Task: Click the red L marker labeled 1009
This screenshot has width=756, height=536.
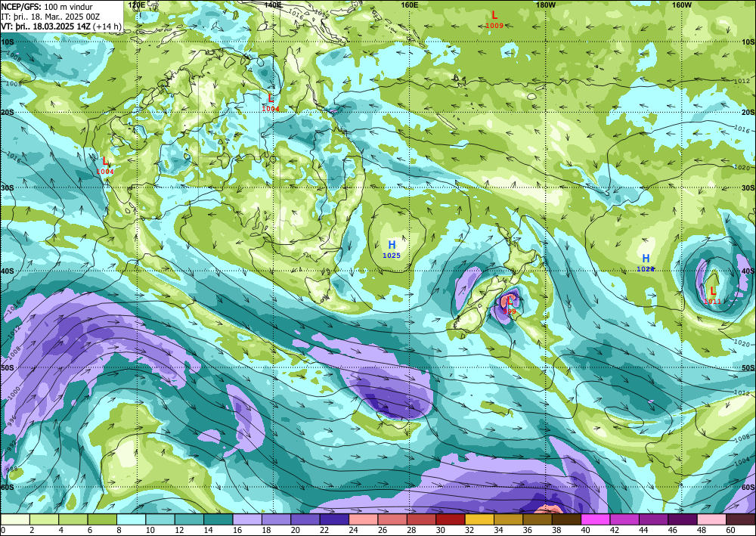Action: point(494,15)
